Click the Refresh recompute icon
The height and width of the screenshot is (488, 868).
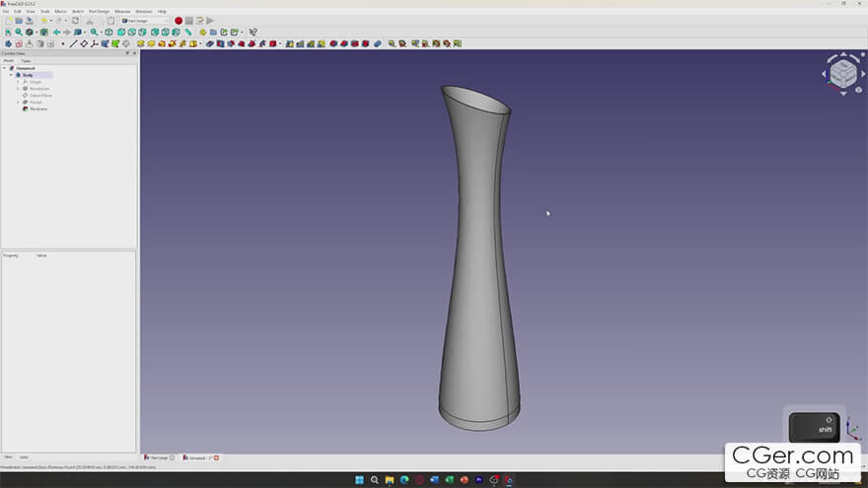pos(76,21)
